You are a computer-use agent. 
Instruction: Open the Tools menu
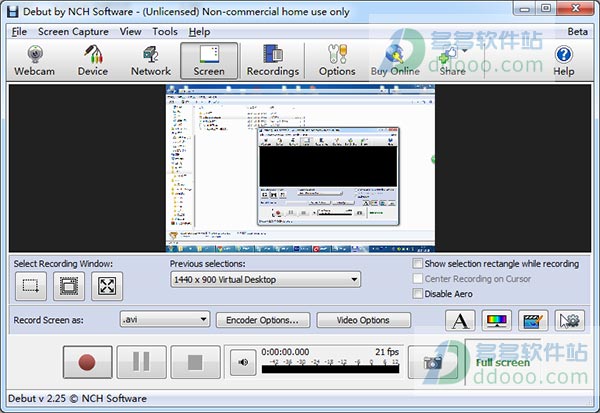click(165, 32)
